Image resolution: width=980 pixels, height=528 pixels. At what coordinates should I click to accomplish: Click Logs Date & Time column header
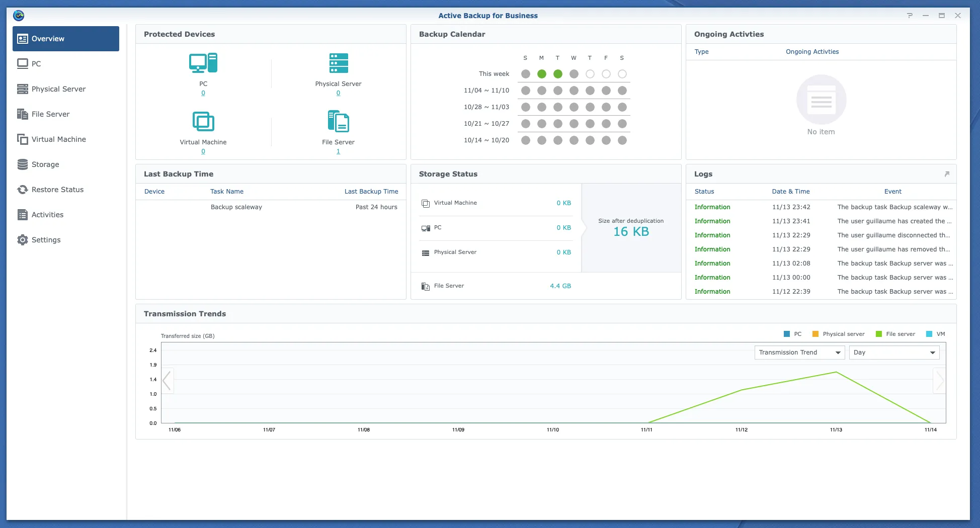[x=791, y=192]
